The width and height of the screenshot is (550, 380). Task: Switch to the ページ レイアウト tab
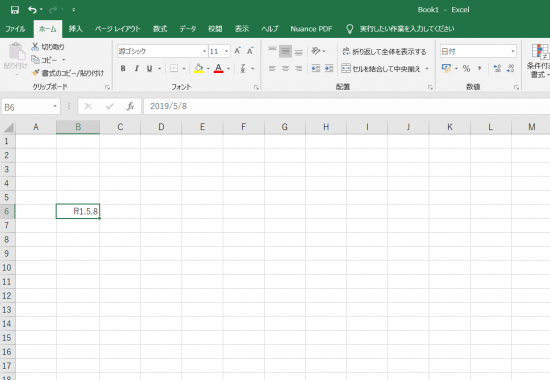pos(118,29)
